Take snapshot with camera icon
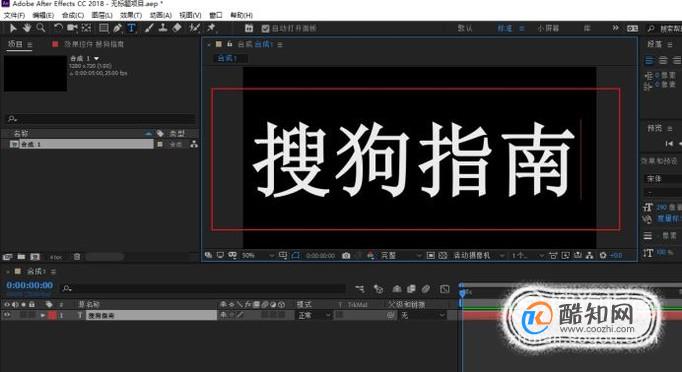The height and width of the screenshot is (372, 682). click(346, 255)
